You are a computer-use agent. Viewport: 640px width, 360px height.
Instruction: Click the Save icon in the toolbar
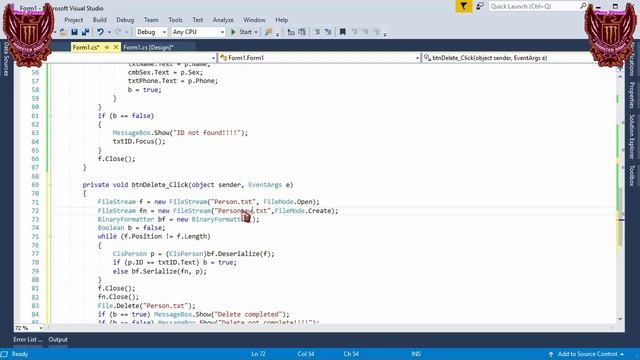(74, 32)
